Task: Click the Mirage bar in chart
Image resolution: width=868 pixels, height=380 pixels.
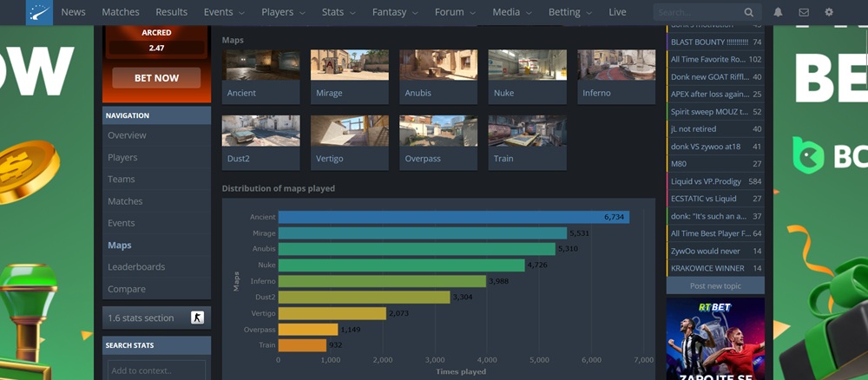Action: click(x=423, y=233)
